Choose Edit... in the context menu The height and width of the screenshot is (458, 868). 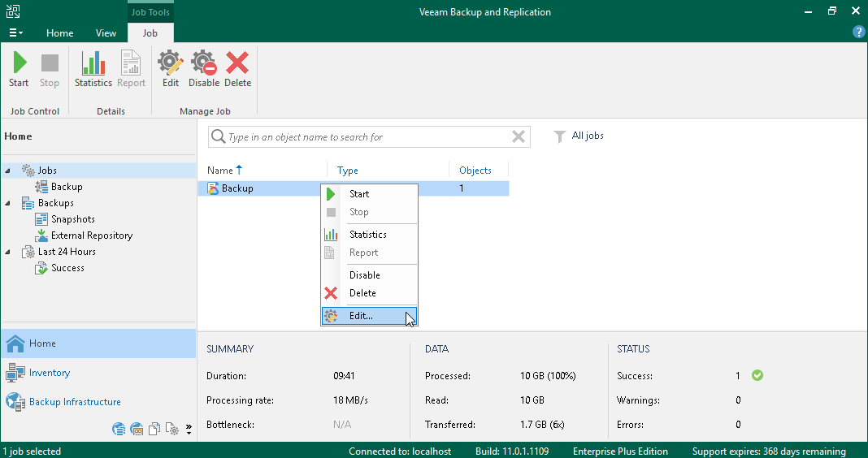click(369, 316)
